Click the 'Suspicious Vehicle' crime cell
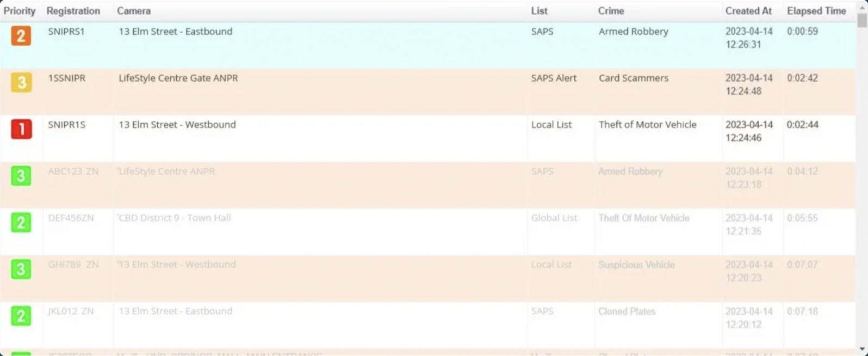 pos(637,265)
